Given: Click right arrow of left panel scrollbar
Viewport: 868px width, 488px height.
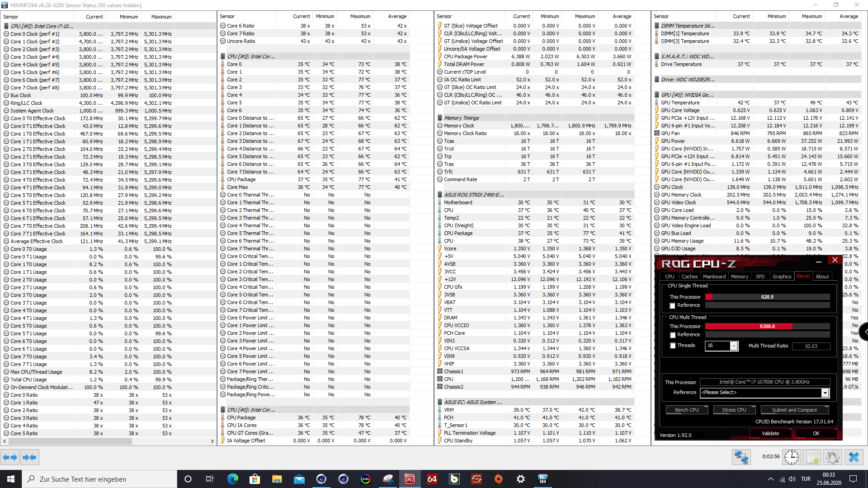Looking at the screenshot, I should tap(212, 441).
